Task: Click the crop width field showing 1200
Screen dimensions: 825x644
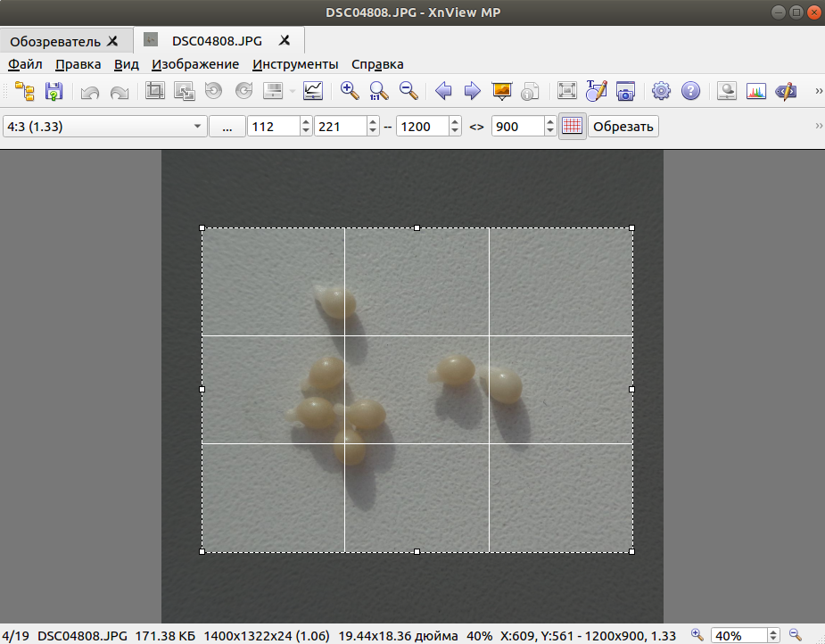Action: (421, 127)
